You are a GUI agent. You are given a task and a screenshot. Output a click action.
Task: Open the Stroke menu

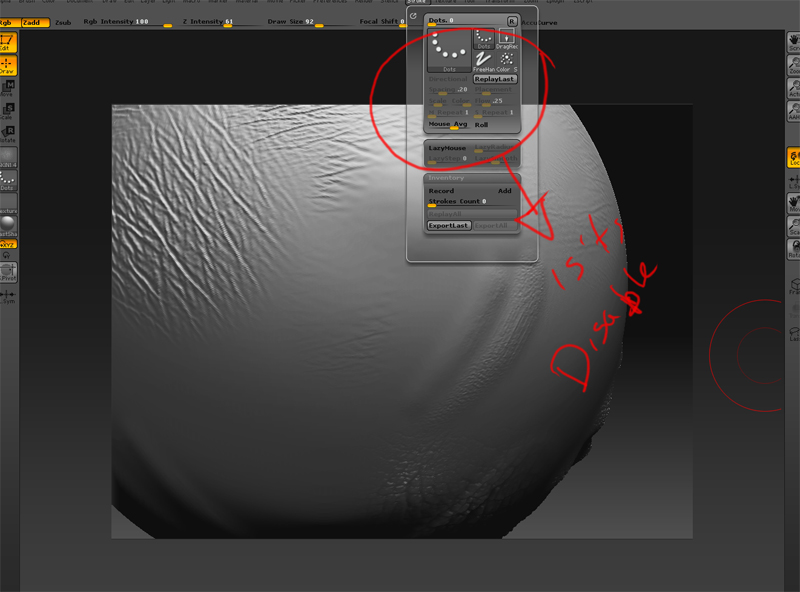coord(417,2)
